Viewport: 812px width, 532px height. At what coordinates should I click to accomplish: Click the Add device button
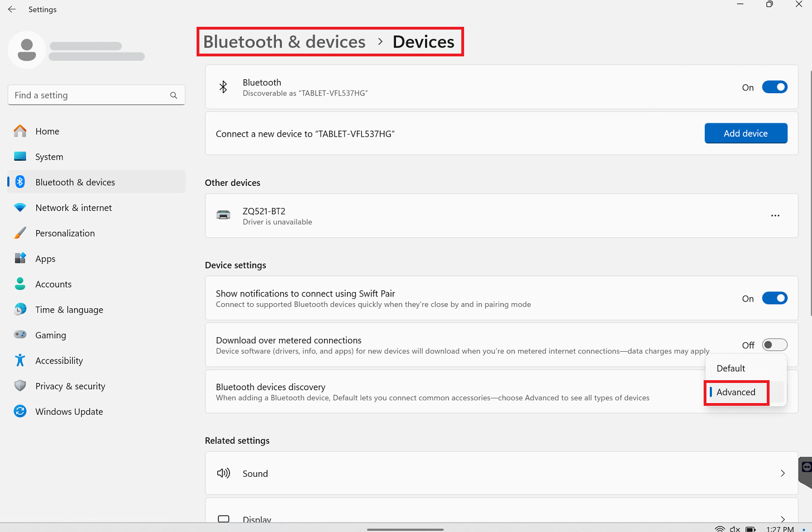point(746,133)
